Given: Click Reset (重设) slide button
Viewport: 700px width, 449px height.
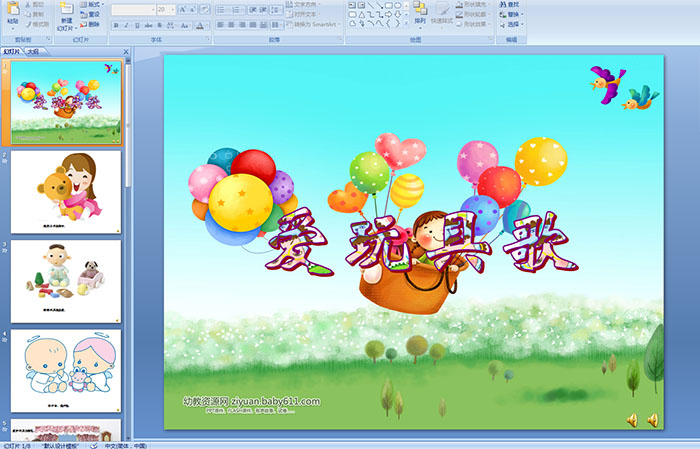Looking at the screenshot, I should (x=91, y=14).
